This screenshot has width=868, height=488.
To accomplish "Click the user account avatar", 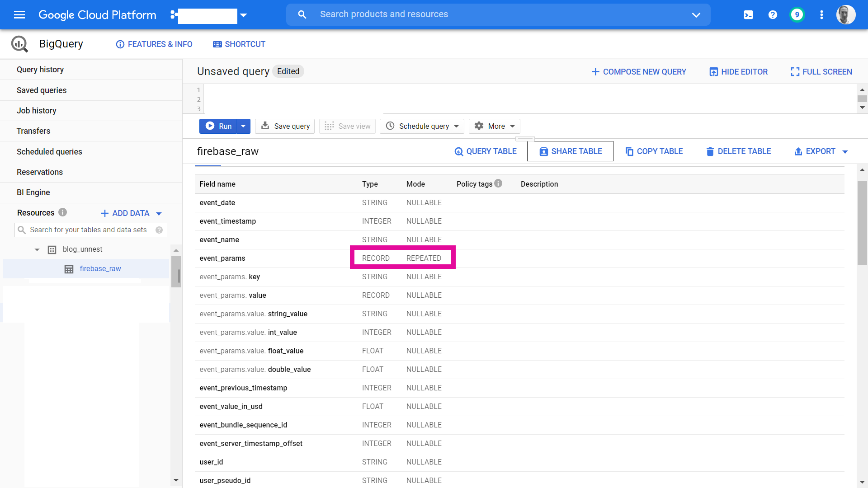I will tap(845, 15).
